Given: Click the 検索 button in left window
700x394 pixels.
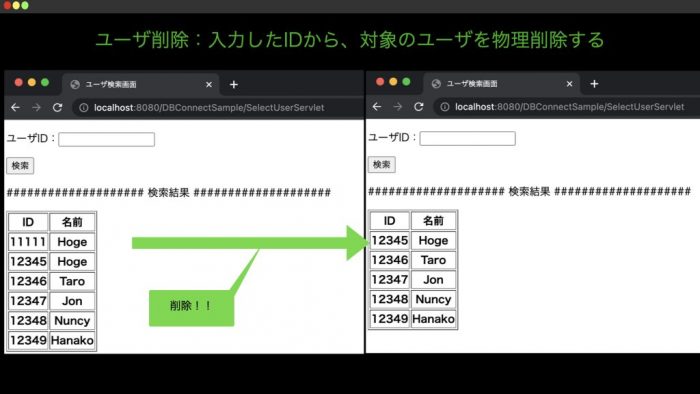Looking at the screenshot, I should [x=20, y=166].
